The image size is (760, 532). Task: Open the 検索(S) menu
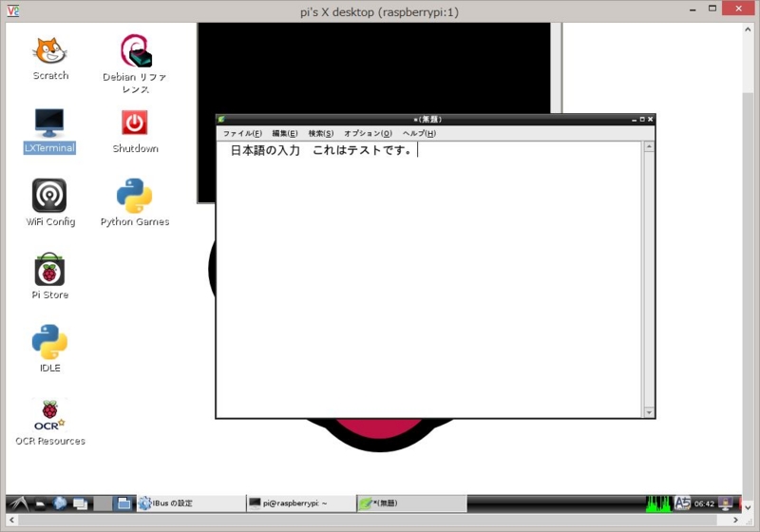pyautogui.click(x=321, y=133)
